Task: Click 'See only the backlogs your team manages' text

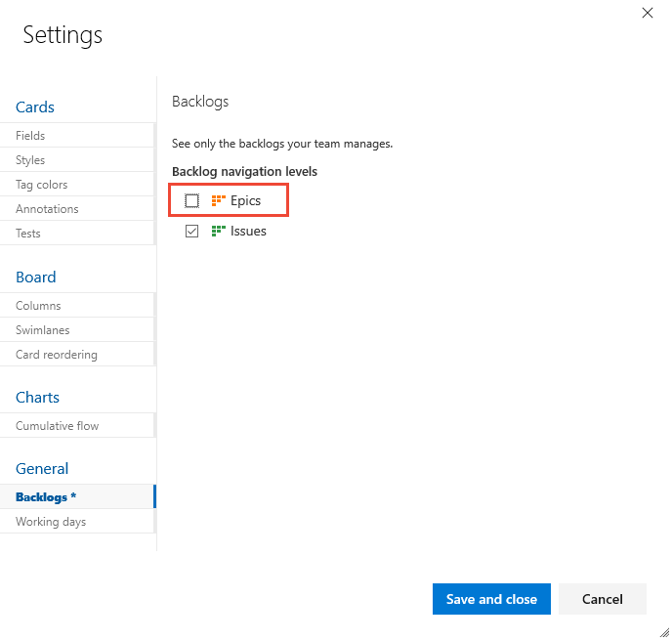Action: click(282, 144)
